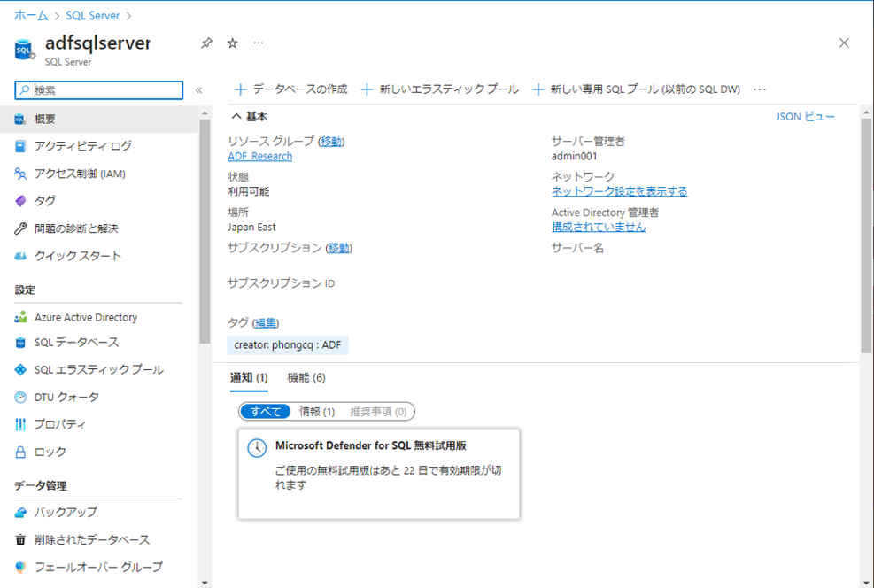Pin the adfsqlserver resource to dashboard

tap(206, 43)
